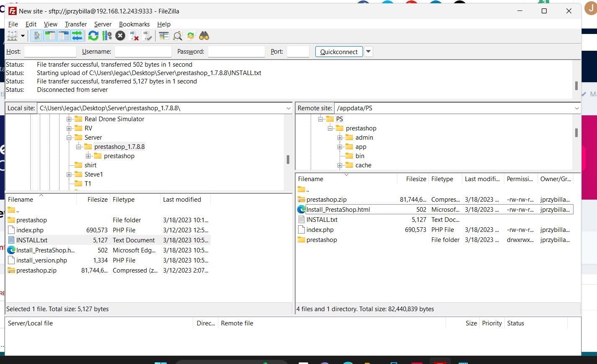The width and height of the screenshot is (597, 364).
Task: Click the Quickconnect button
Action: [x=339, y=52]
